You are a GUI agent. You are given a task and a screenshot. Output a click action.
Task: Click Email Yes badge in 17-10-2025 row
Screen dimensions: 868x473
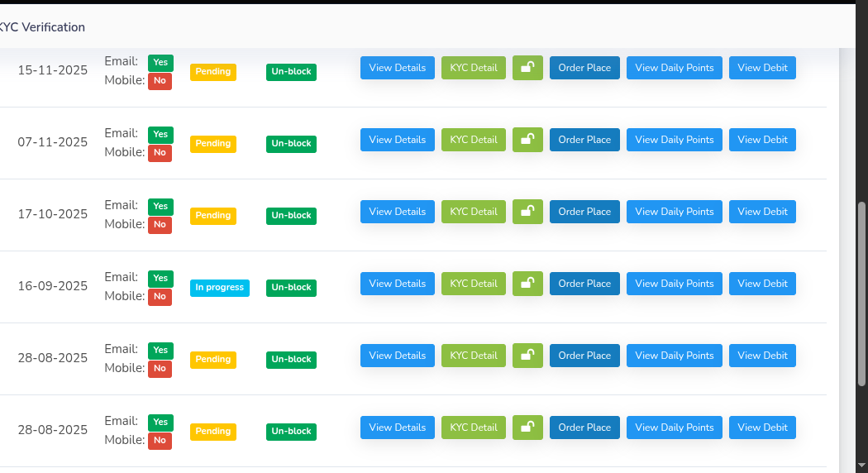point(160,207)
